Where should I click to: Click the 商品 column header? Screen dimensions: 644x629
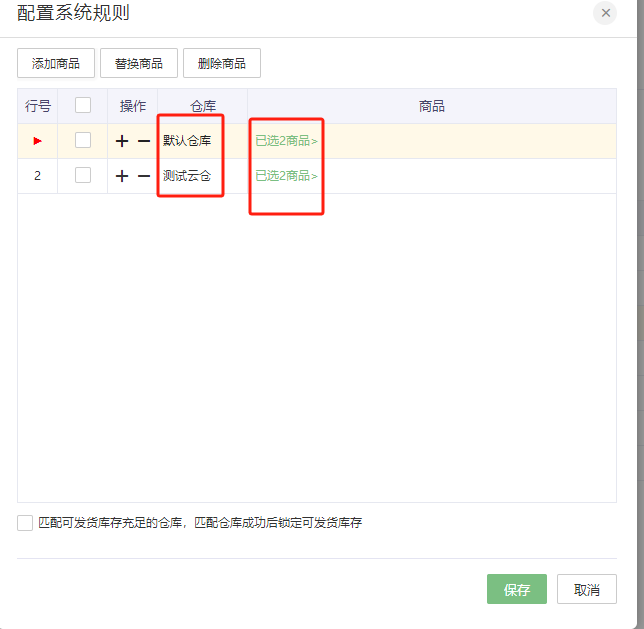coord(432,106)
